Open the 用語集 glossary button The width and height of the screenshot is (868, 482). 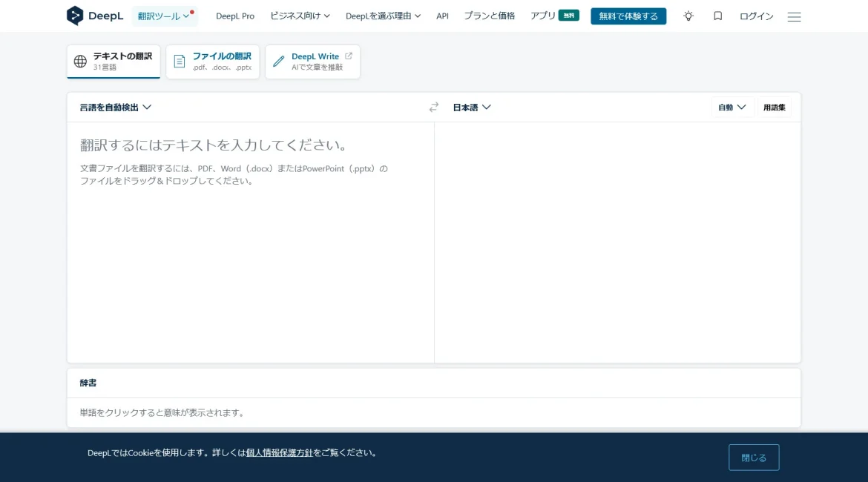pos(774,108)
